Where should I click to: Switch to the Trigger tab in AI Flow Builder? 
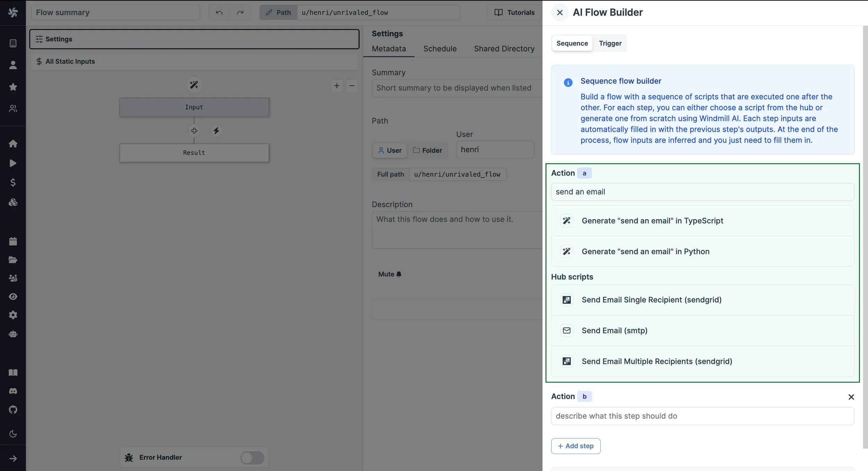click(x=610, y=43)
